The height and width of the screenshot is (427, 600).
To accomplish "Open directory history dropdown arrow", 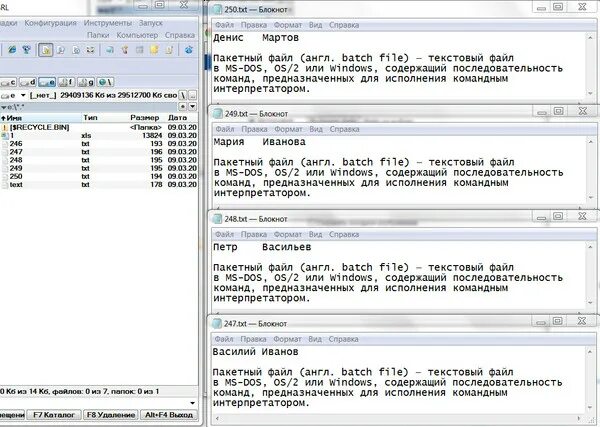I will click(x=193, y=106).
